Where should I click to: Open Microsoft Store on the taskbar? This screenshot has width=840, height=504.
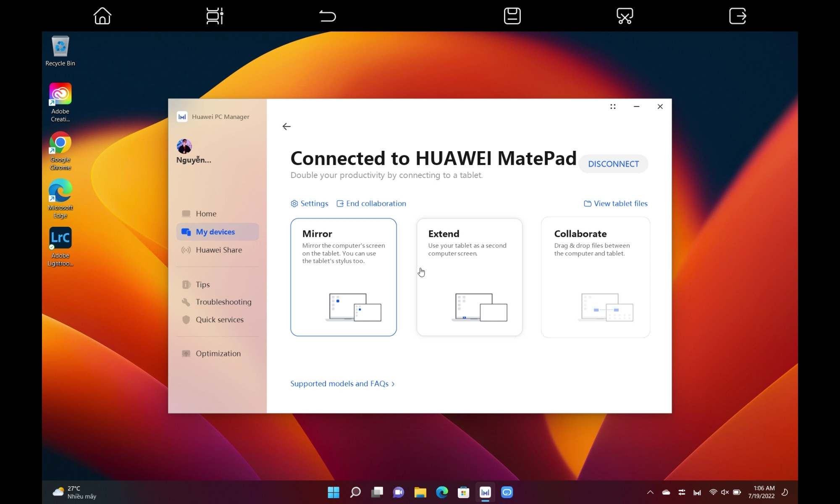tap(464, 492)
